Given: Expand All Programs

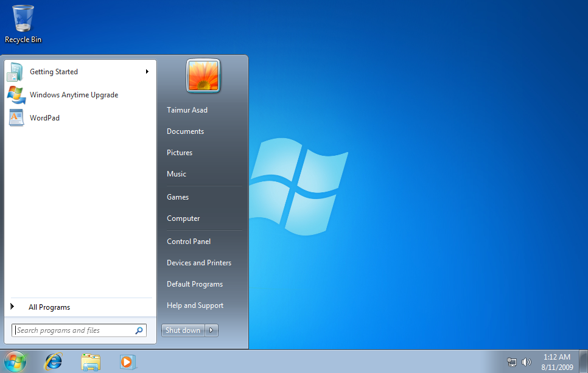Looking at the screenshot, I should coord(49,307).
